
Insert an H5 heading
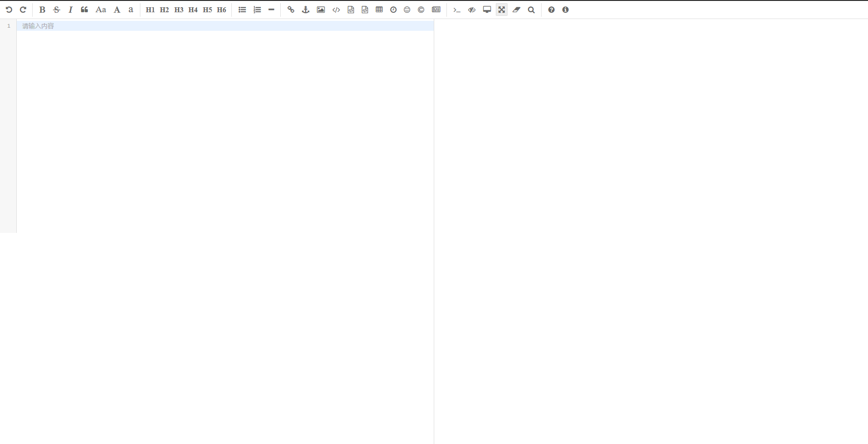pos(207,10)
